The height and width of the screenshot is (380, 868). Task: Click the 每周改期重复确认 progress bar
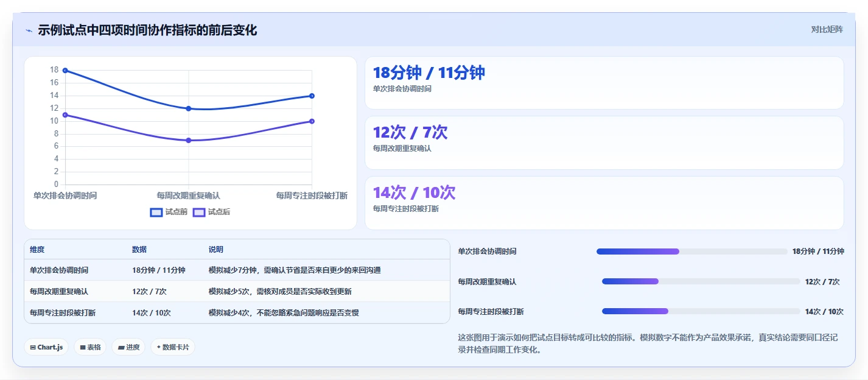coord(701,281)
